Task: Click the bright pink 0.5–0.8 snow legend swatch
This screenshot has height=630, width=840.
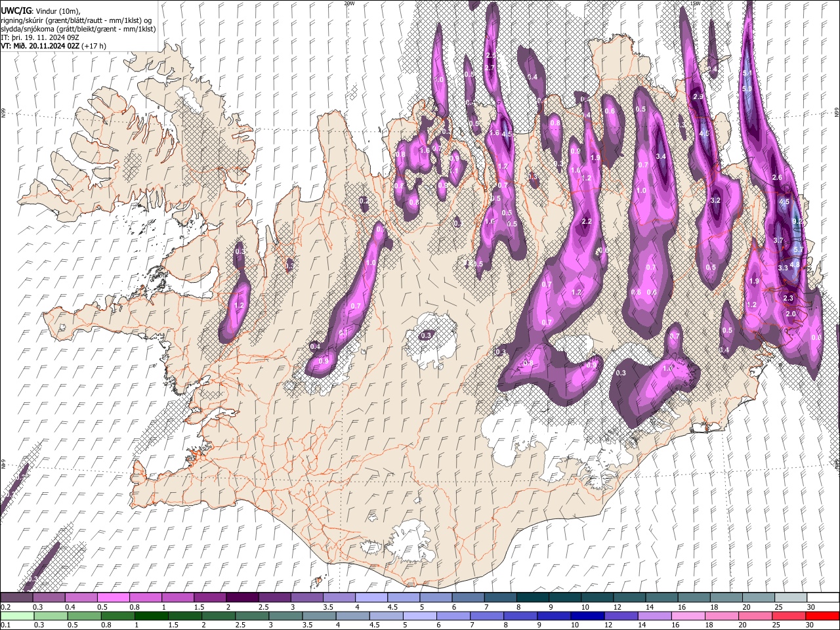Action: 114,598
